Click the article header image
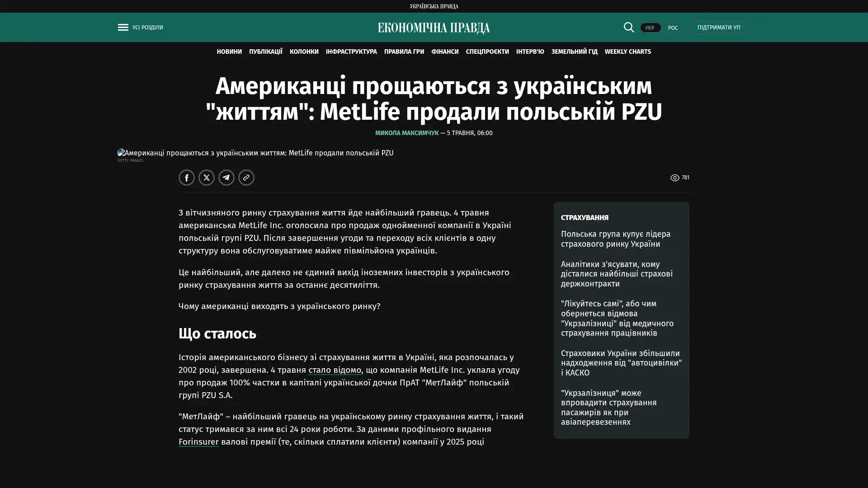The width and height of the screenshot is (868, 488). (x=255, y=153)
